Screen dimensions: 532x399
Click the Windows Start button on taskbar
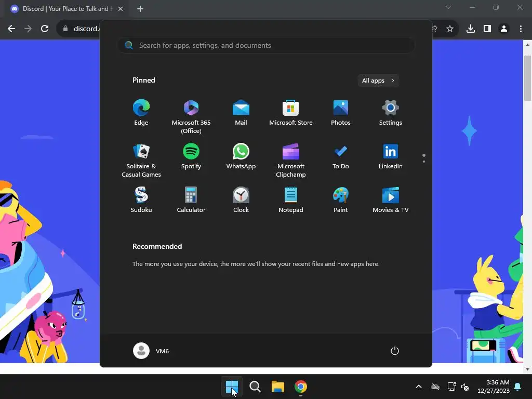(232, 387)
